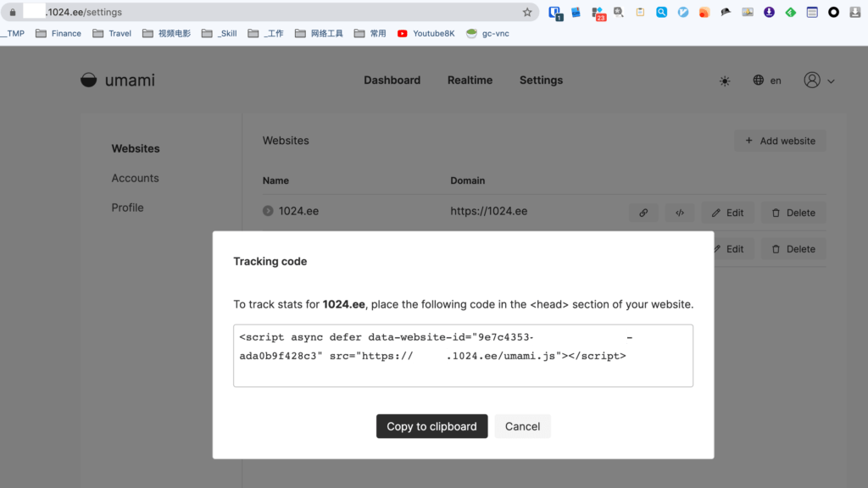Image resolution: width=868 pixels, height=488 pixels.
Task: Expand the user account menu
Action: 819,80
